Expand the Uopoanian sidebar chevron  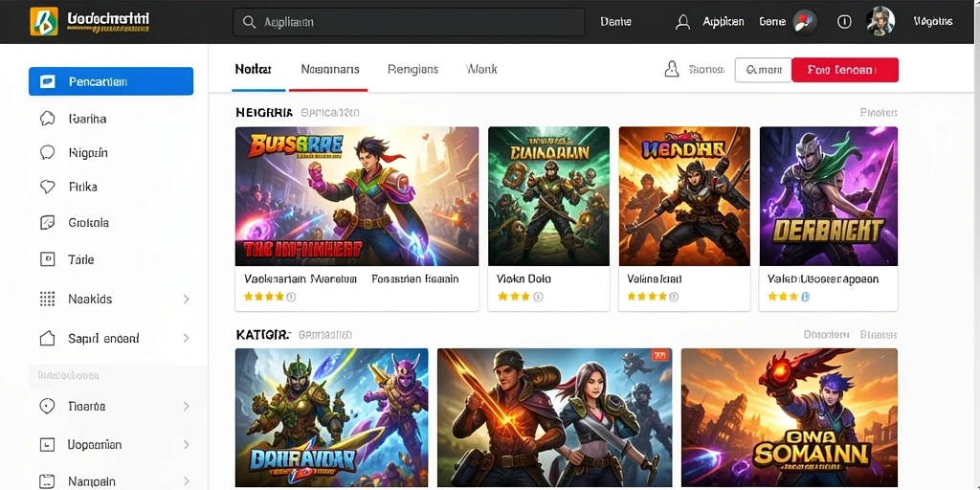186,445
